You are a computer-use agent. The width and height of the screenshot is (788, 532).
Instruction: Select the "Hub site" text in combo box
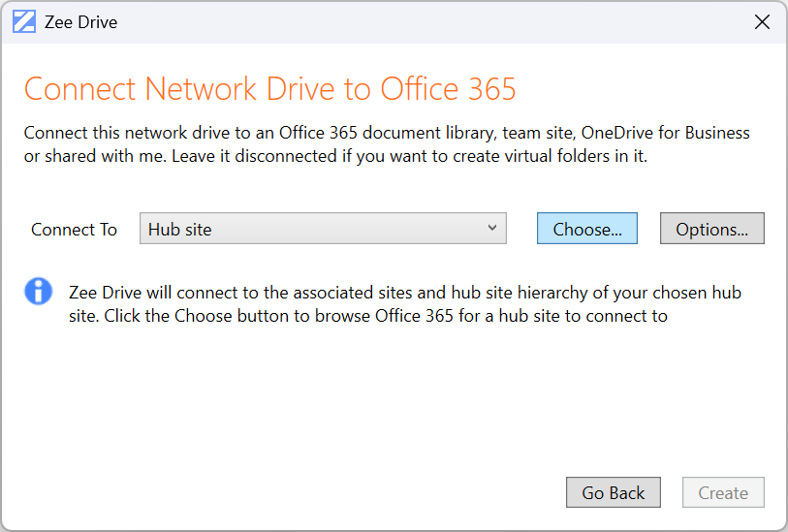click(x=180, y=230)
